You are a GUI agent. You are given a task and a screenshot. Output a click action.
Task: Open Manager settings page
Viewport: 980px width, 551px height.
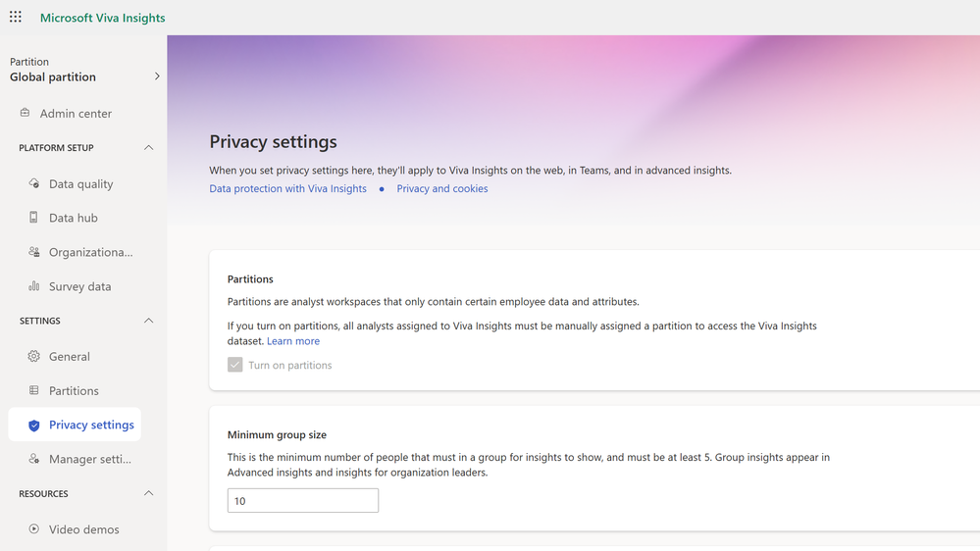[90, 459]
